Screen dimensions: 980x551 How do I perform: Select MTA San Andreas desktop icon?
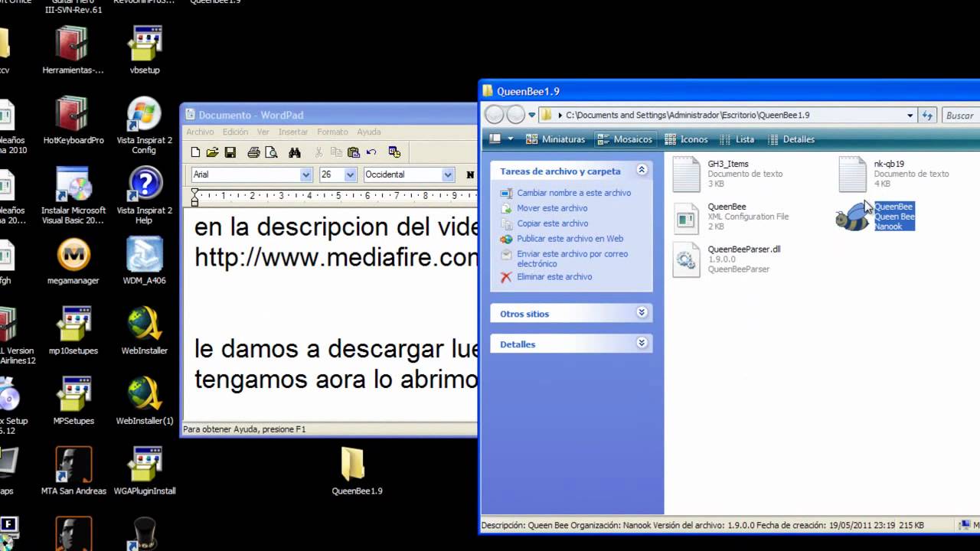[x=73, y=471]
